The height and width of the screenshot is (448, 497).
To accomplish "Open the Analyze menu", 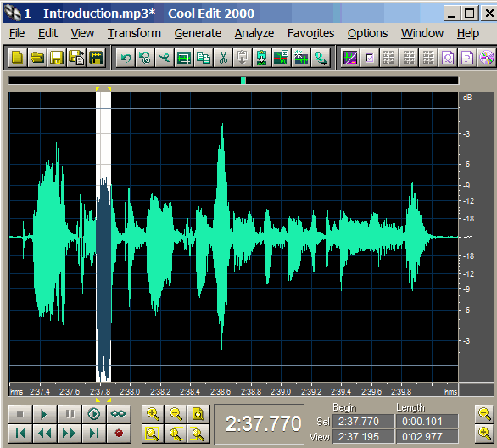I will coord(254,33).
